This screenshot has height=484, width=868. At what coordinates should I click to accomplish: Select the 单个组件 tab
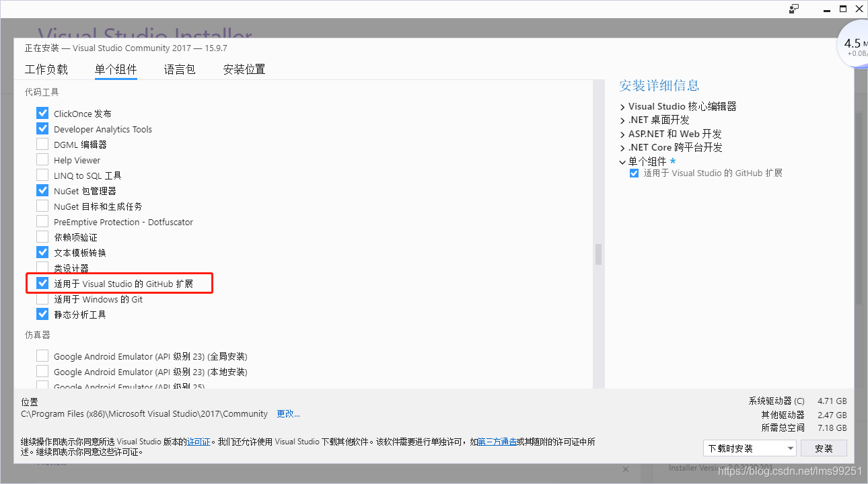pyautogui.click(x=116, y=69)
